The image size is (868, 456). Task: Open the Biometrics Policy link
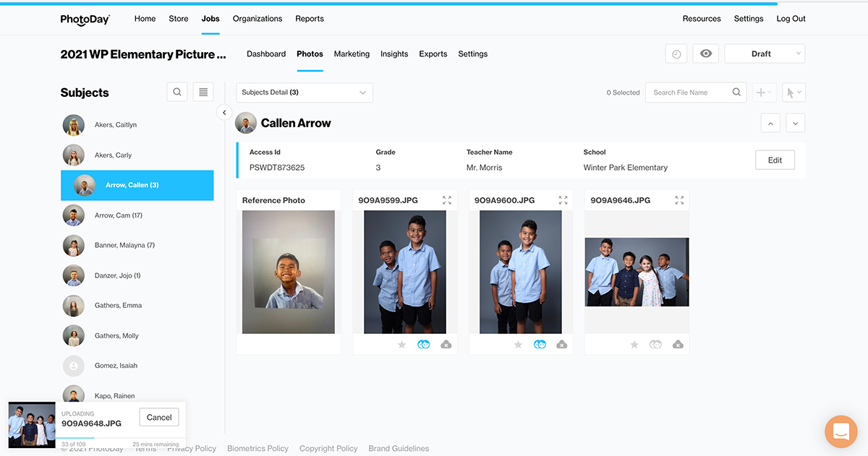click(258, 449)
